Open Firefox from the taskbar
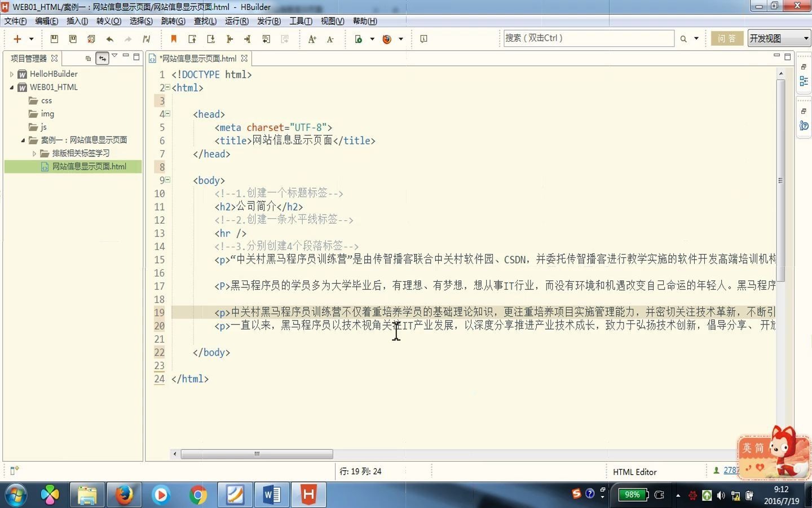 point(123,495)
